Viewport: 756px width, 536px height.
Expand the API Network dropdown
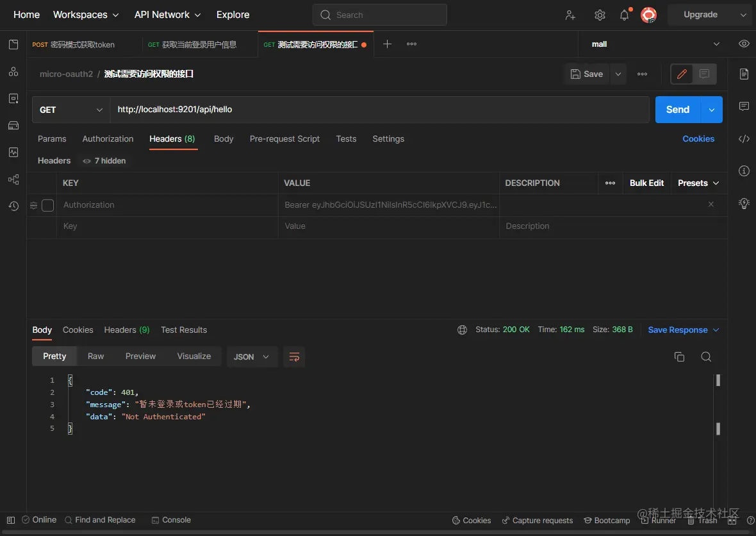[167, 15]
